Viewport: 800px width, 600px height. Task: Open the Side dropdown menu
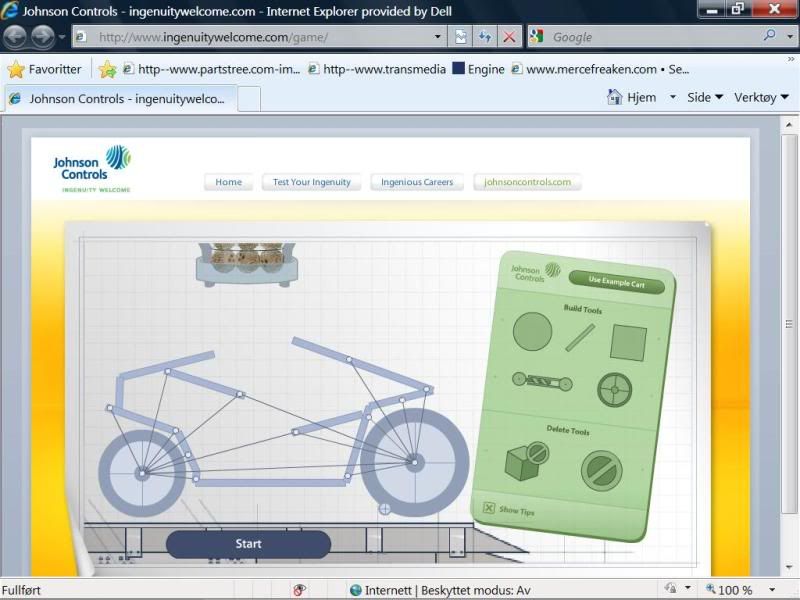tap(705, 97)
